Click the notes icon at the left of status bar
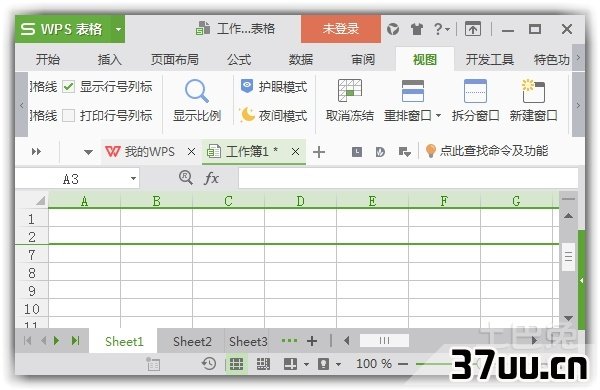This screenshot has width=600, height=390. tap(153, 364)
